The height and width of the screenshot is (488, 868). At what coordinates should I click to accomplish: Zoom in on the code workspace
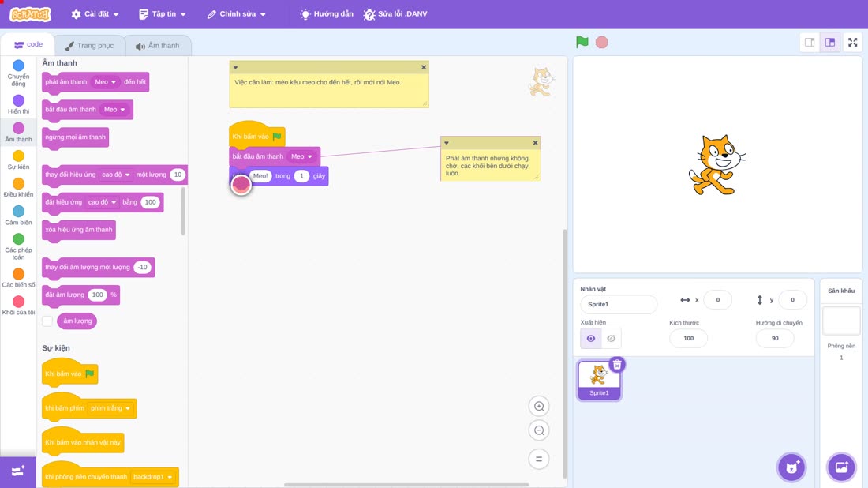539,407
